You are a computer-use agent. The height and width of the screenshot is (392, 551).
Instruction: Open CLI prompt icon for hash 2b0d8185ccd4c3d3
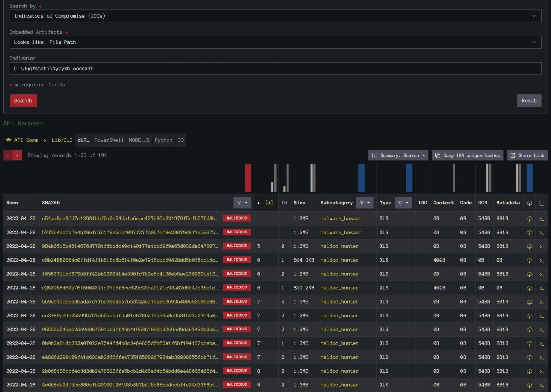542,371
